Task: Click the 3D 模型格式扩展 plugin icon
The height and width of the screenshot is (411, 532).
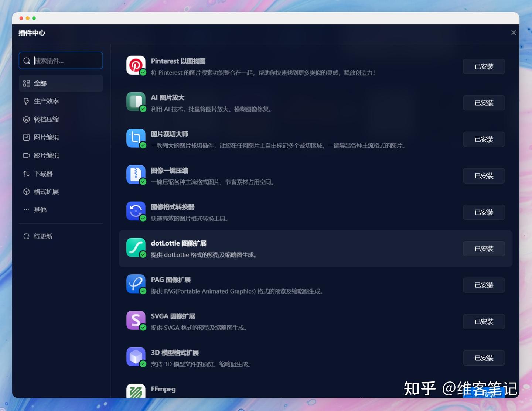Action: pyautogui.click(x=136, y=357)
